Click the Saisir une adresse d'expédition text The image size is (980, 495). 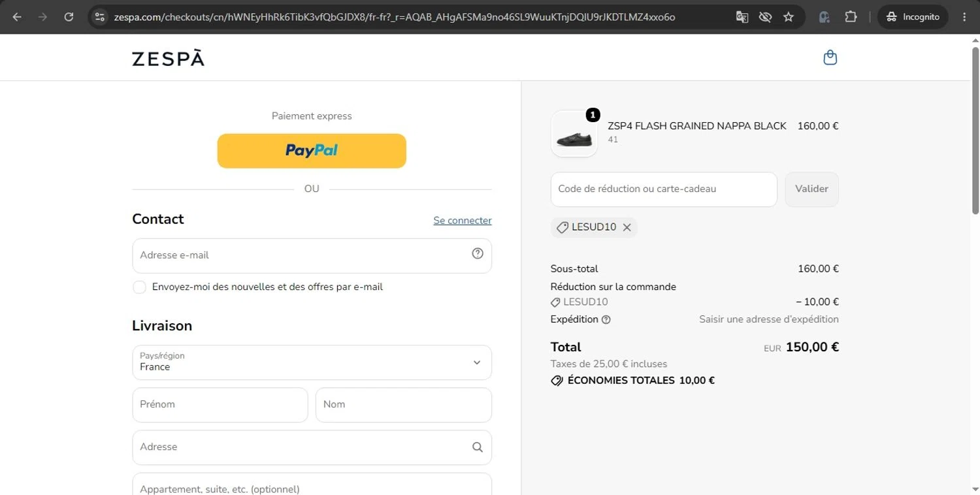click(x=769, y=320)
